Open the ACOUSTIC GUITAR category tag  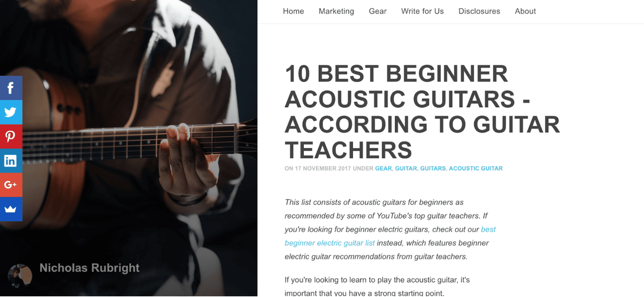(x=476, y=168)
